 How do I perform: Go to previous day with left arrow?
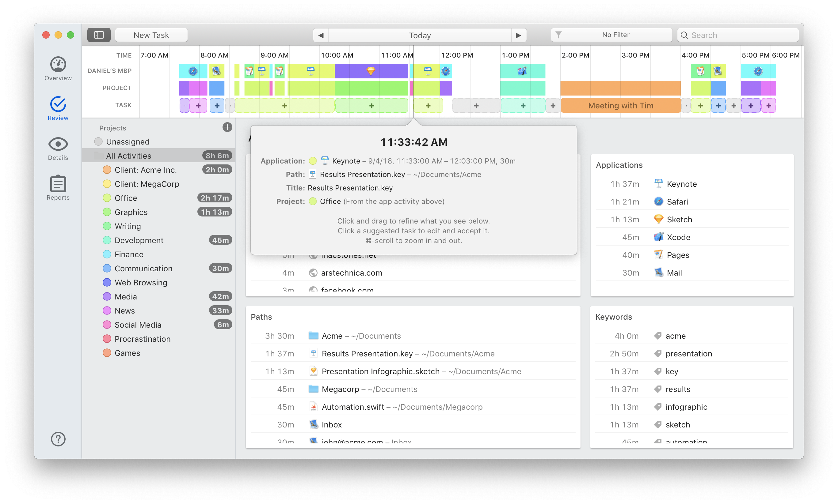[x=321, y=35]
